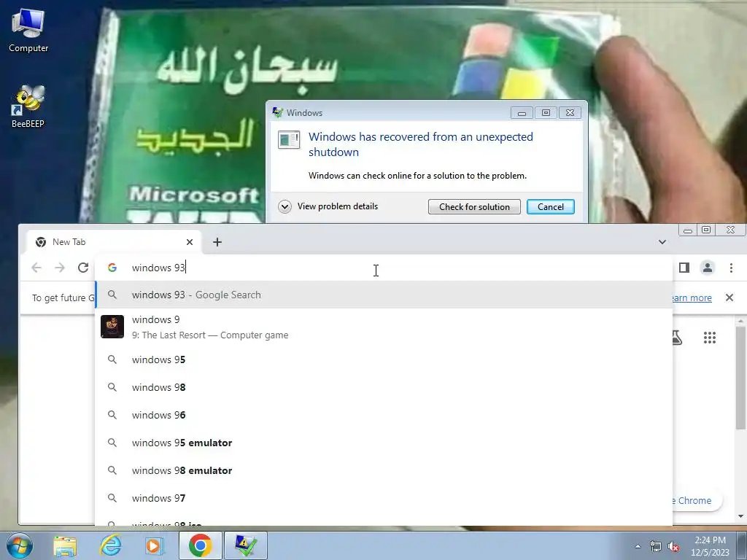Image resolution: width=747 pixels, height=560 pixels.
Task: Select windows 95 emulator suggestion
Action: 384,443
